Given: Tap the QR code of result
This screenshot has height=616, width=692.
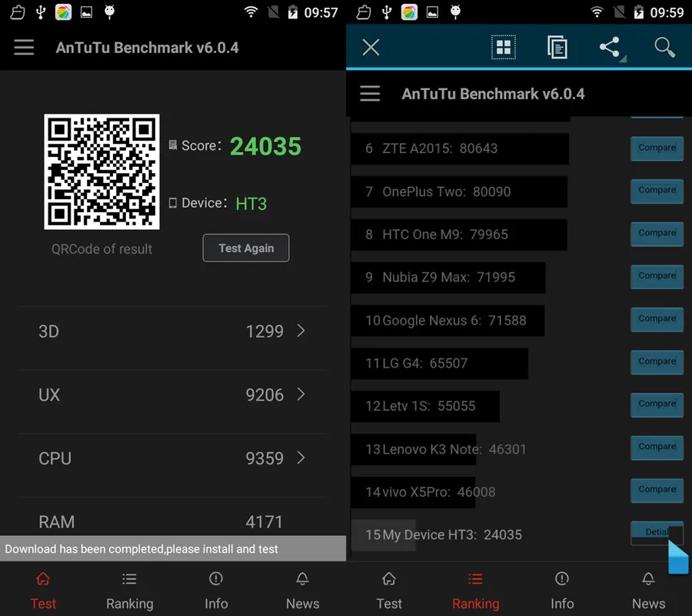Looking at the screenshot, I should pos(102,171).
